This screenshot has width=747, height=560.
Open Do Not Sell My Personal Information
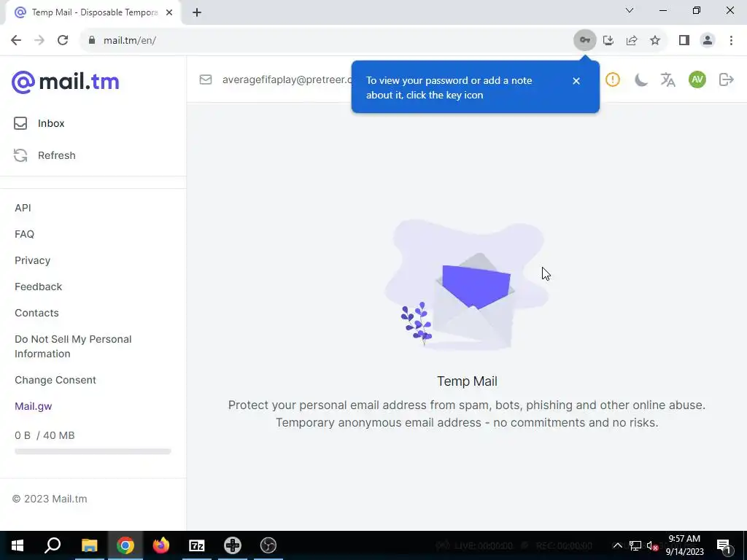pos(73,346)
